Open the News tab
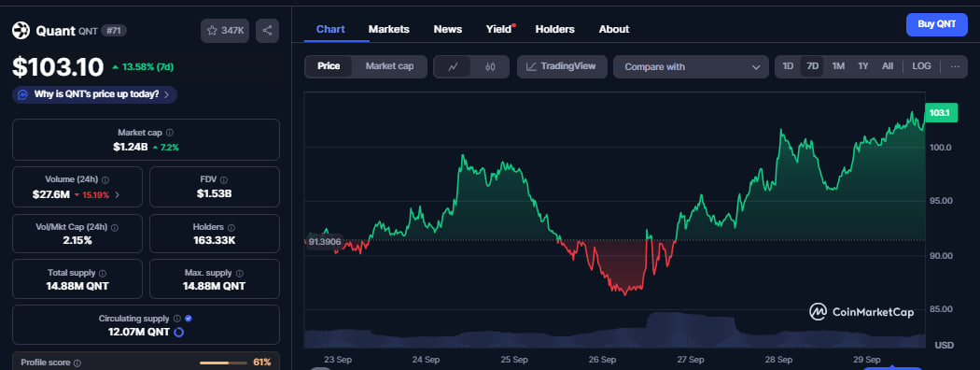The image size is (980, 370). pyautogui.click(x=447, y=29)
